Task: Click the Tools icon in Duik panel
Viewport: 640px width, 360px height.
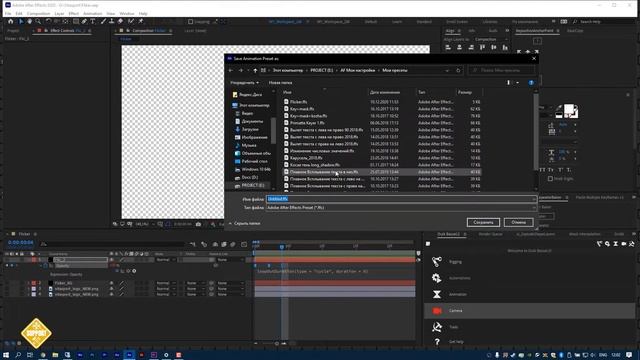Action: coord(437,327)
